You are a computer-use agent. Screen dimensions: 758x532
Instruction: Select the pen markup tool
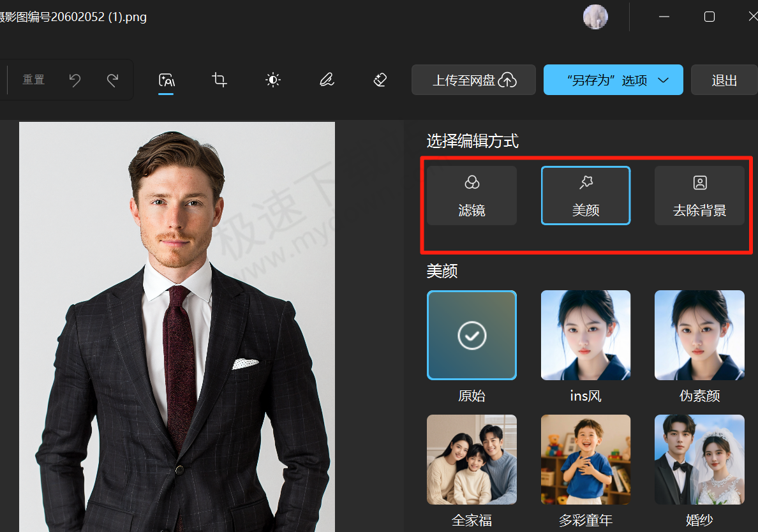coord(327,80)
